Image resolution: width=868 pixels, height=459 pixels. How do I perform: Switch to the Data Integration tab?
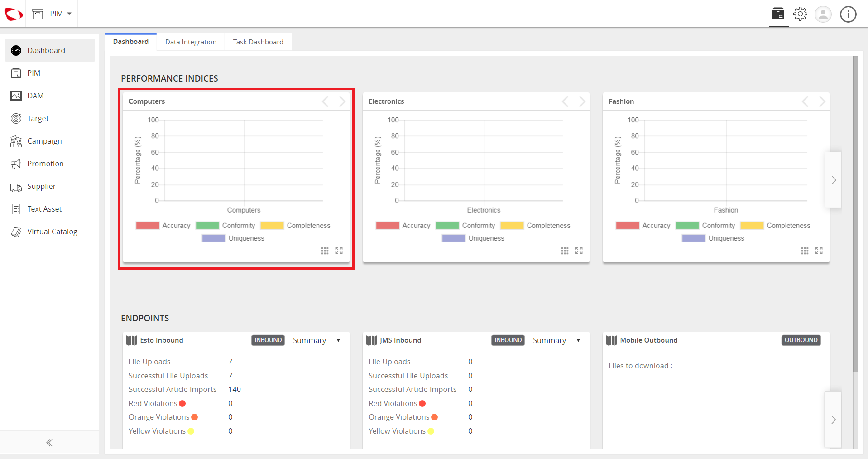[191, 42]
